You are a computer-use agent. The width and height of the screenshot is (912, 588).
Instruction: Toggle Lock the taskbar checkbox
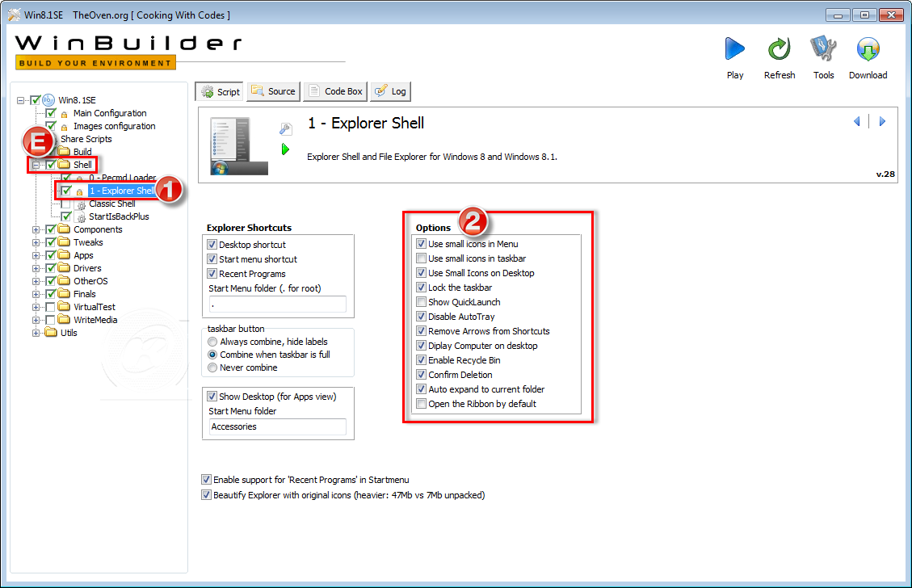tap(422, 288)
